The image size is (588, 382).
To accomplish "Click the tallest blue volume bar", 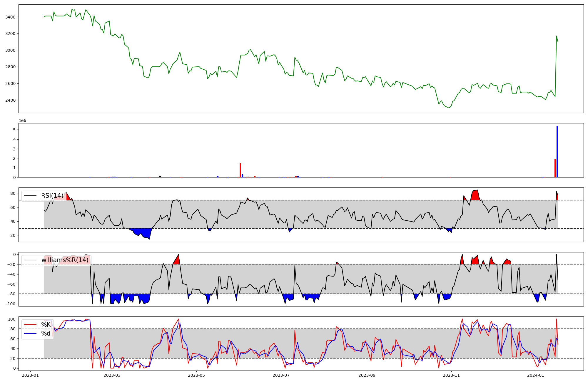I will point(557,151).
